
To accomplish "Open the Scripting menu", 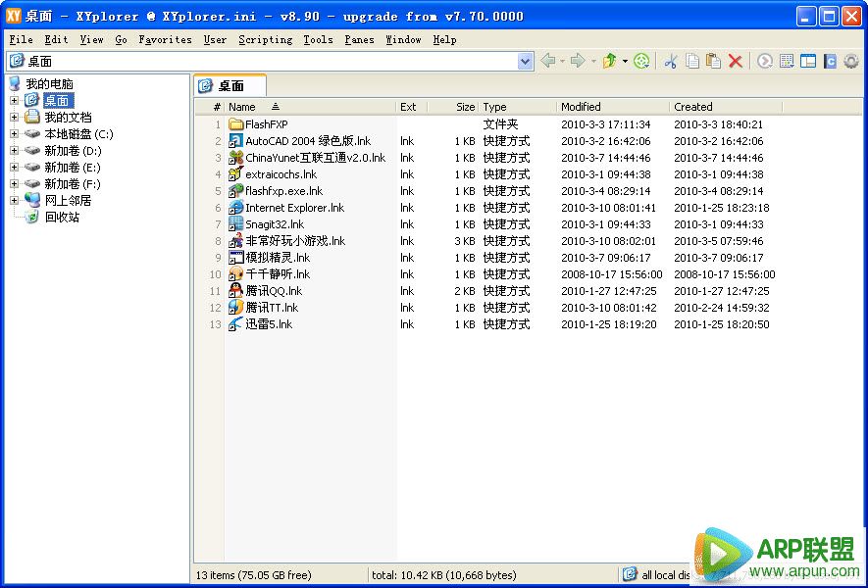I will click(265, 39).
